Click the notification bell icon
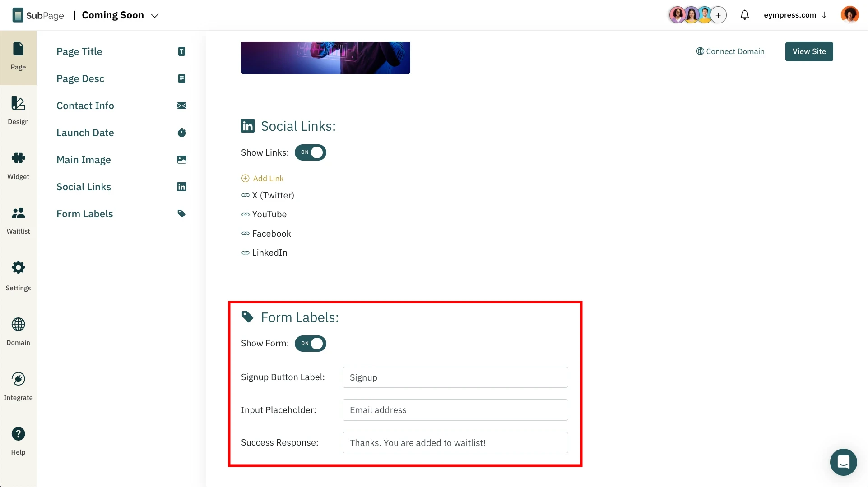Viewport: 868px width, 487px height. pyautogui.click(x=745, y=15)
